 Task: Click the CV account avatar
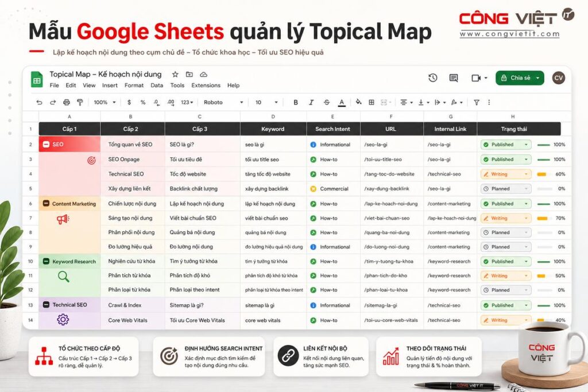point(559,78)
